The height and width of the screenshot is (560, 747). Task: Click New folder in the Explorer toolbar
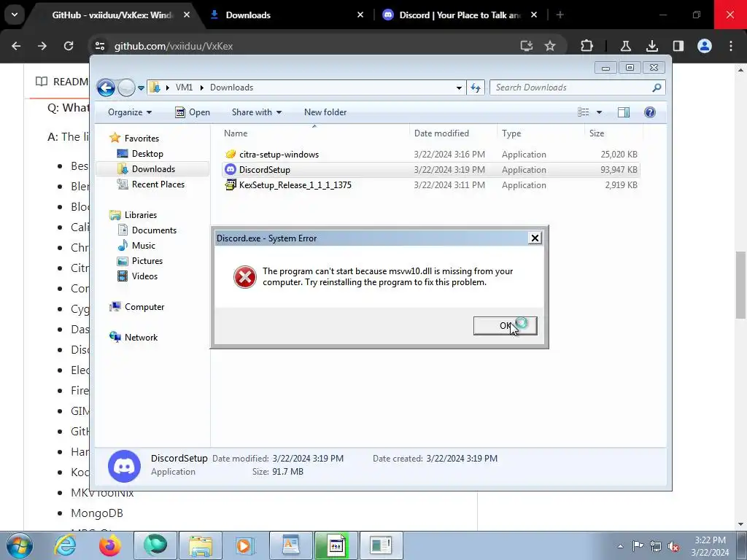tap(325, 112)
